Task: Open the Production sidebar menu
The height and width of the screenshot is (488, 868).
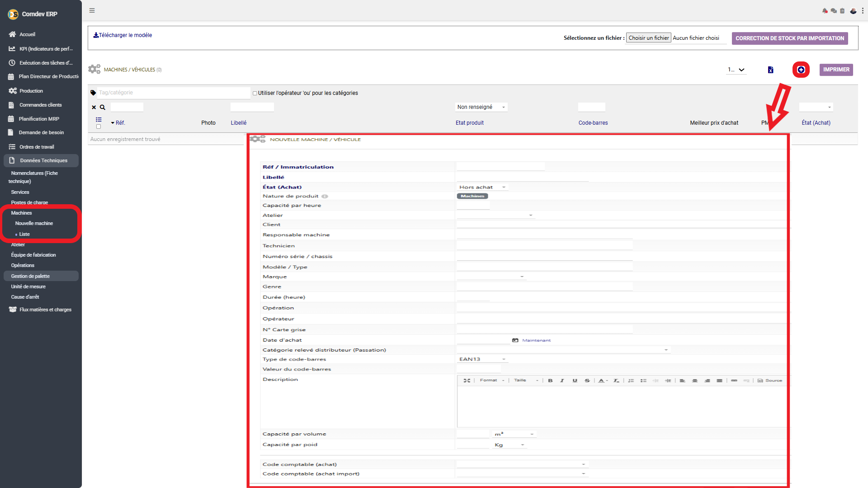Action: pos(31,91)
